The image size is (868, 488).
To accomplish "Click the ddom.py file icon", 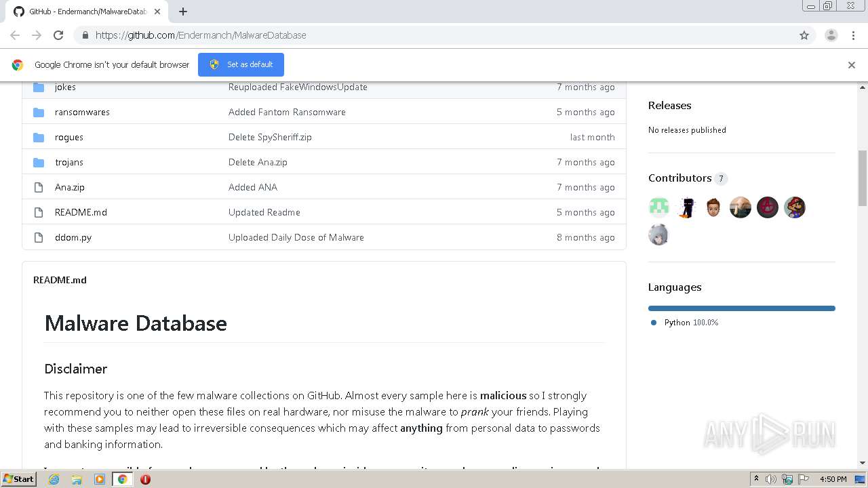I will [x=39, y=237].
